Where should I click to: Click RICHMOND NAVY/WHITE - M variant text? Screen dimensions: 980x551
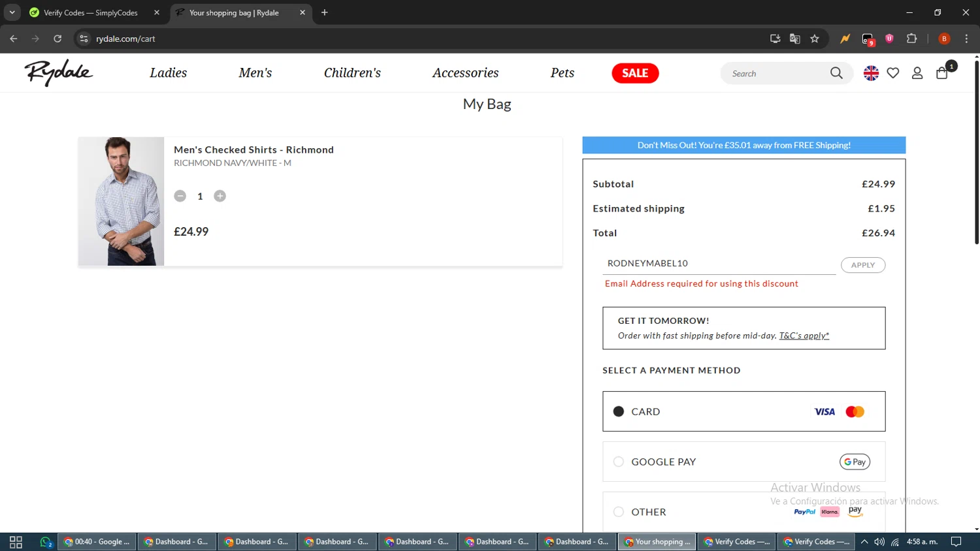pos(233,163)
